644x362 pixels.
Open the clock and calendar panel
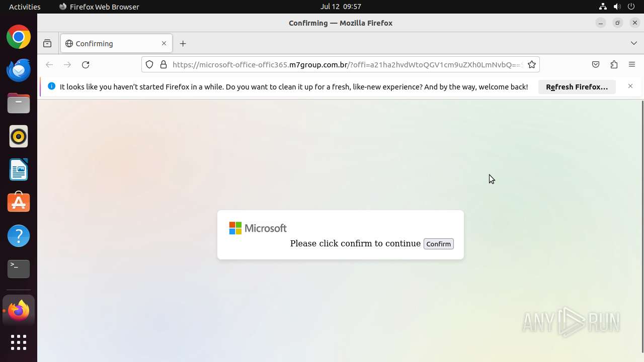pyautogui.click(x=341, y=7)
